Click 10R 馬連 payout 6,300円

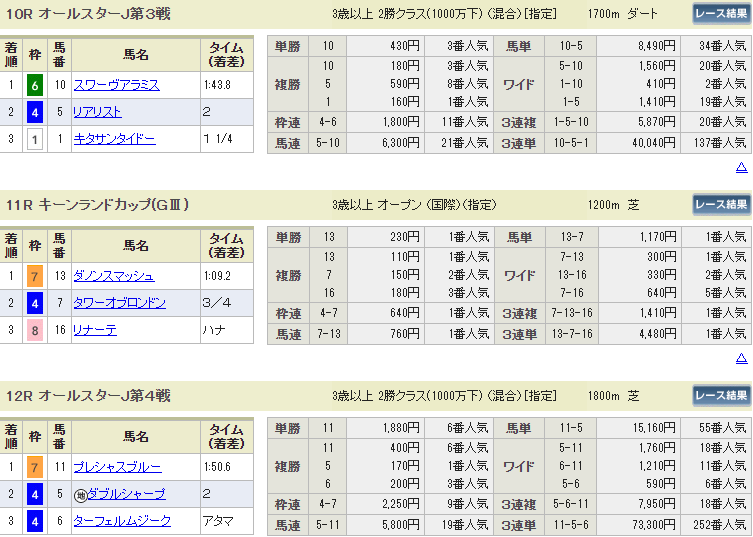401,143
